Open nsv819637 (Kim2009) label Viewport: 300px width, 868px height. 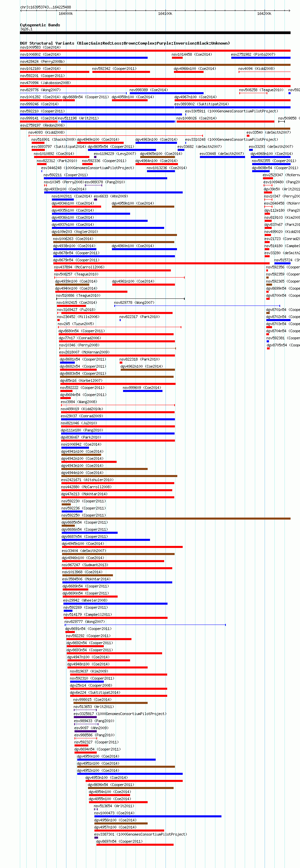(89, 671)
